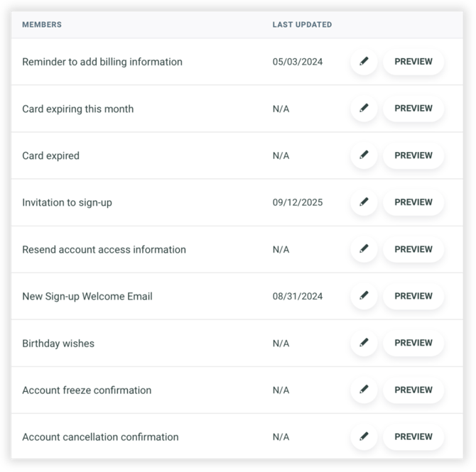The width and height of the screenshot is (476, 472).
Task: Click pencil icon for billing information reminder
Action: point(364,62)
